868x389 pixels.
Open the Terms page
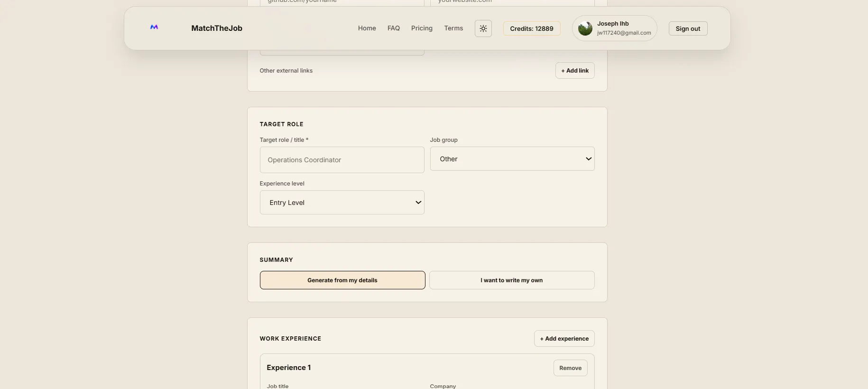click(453, 28)
